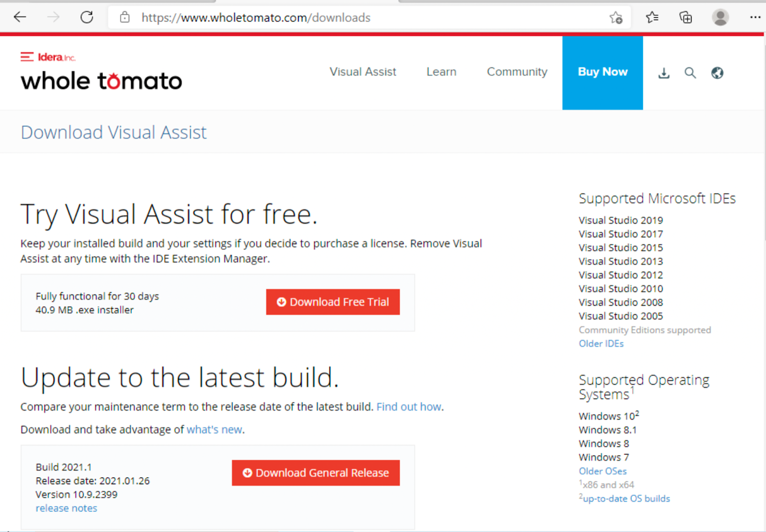
Task: Open the release notes link
Action: click(x=67, y=508)
